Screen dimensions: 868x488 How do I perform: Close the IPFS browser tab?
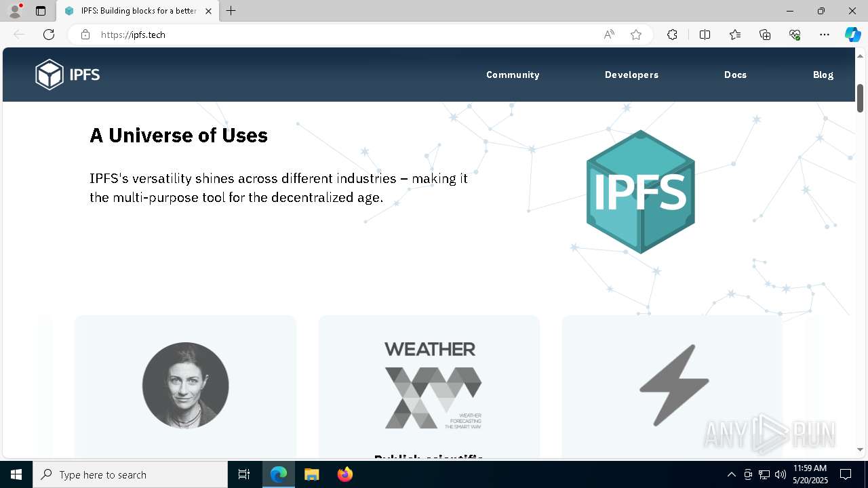tap(208, 11)
